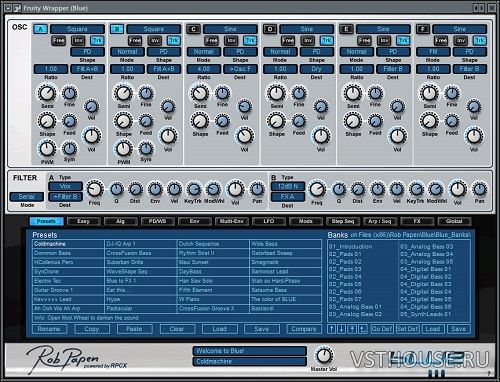Open oscillator E PD shape dropdown
The height and width of the screenshot is (382, 500).
coord(393,52)
